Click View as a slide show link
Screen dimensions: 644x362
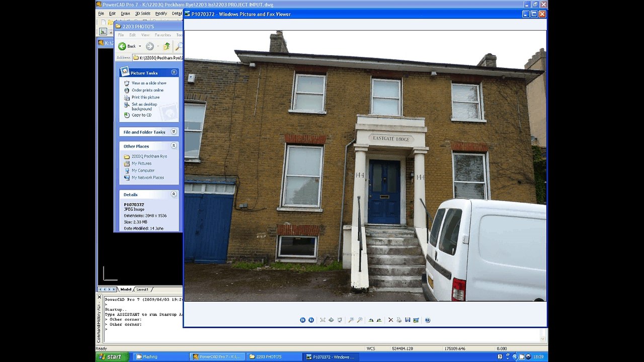(x=149, y=83)
